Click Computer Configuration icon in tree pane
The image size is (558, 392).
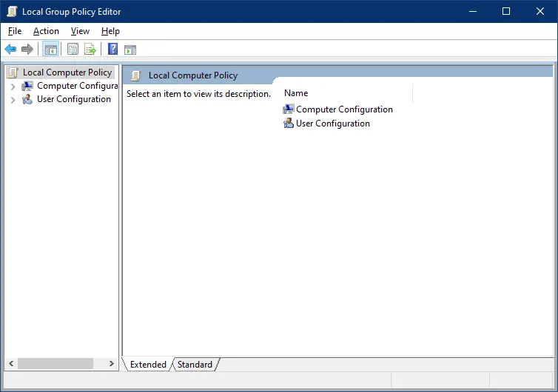(27, 86)
